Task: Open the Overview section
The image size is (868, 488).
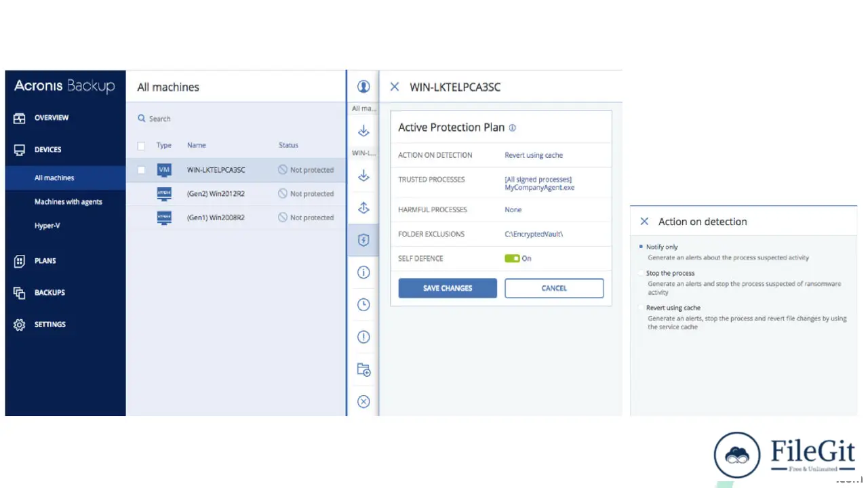Action: [x=52, y=118]
